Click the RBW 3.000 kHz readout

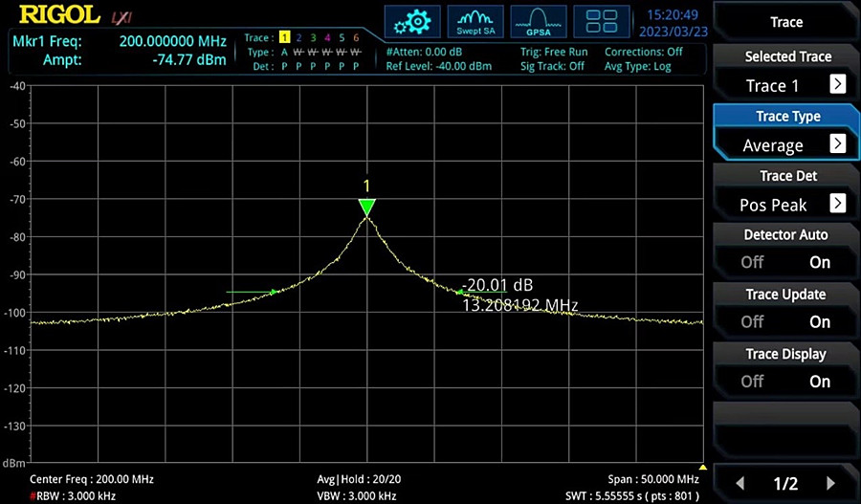point(76,495)
